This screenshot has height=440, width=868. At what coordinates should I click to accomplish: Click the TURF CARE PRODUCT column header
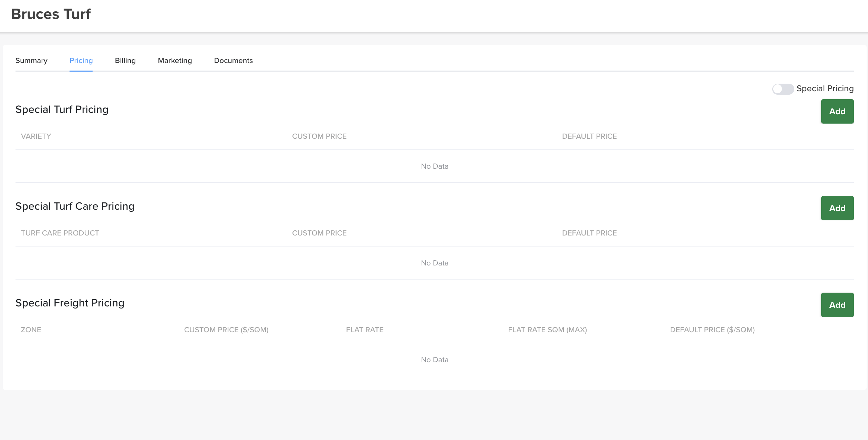point(60,233)
